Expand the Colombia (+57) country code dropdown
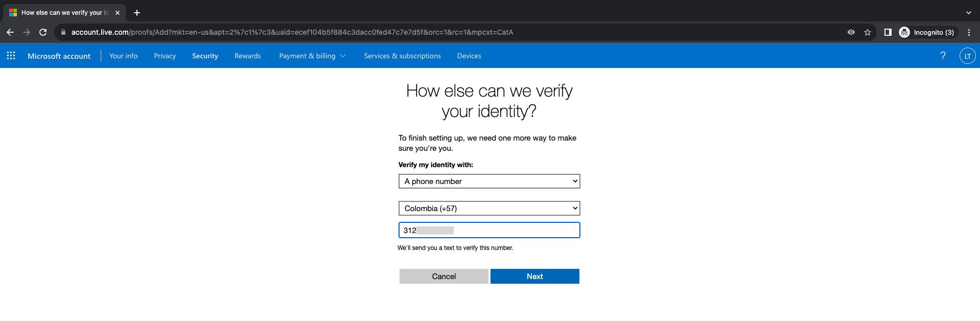 pos(489,209)
